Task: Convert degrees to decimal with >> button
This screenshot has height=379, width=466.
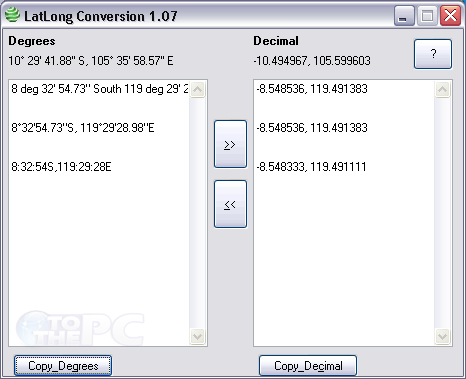Action: 230,144
